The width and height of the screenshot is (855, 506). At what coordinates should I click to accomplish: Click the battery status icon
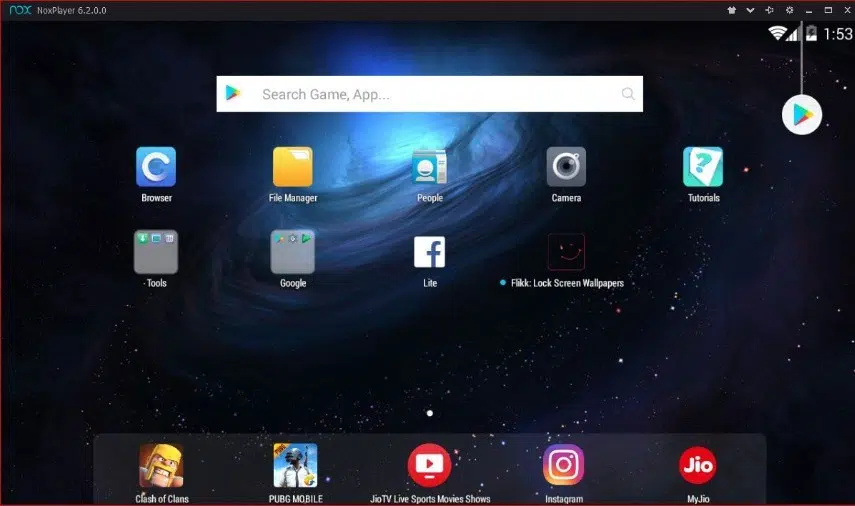tap(811, 33)
